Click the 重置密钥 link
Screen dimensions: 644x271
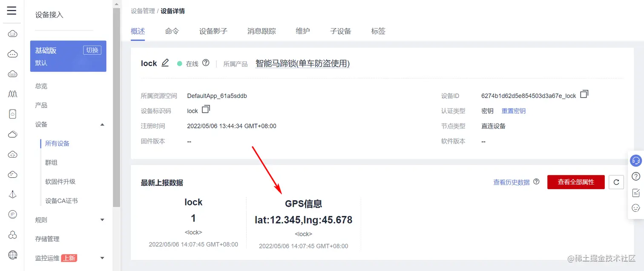514,111
